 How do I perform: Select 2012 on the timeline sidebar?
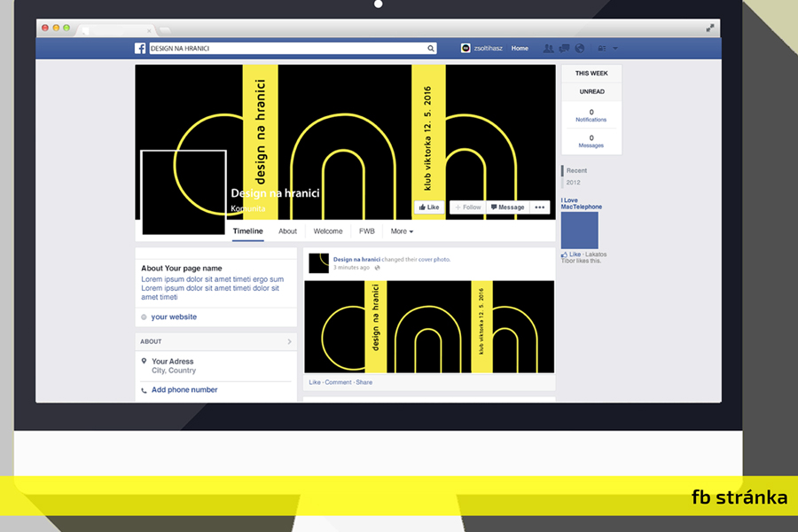[573, 183]
